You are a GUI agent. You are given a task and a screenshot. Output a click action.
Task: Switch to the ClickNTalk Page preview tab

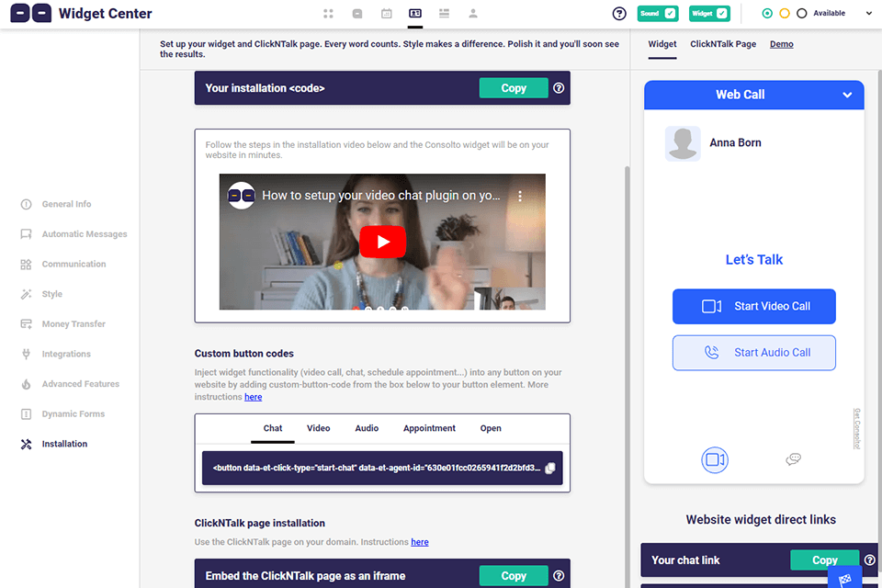pos(723,44)
